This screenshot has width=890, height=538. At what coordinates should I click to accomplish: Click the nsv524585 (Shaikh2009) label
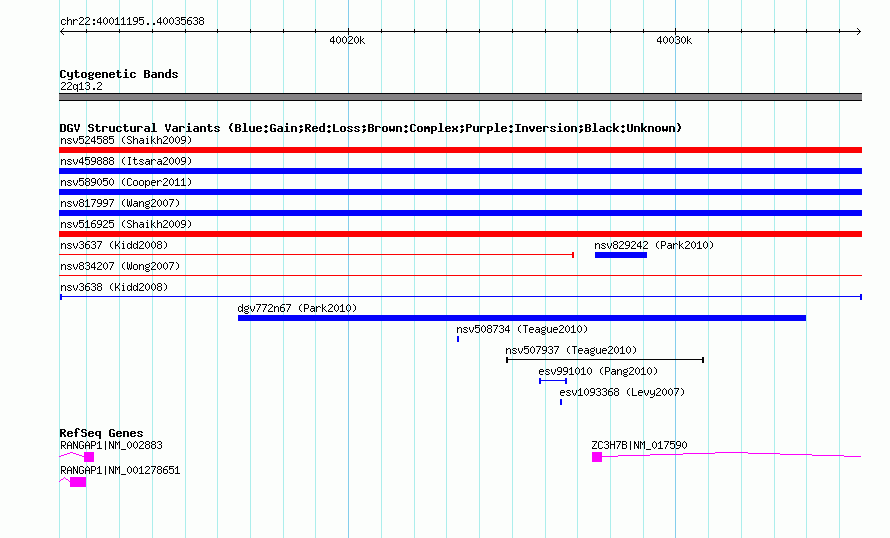(x=126, y=140)
